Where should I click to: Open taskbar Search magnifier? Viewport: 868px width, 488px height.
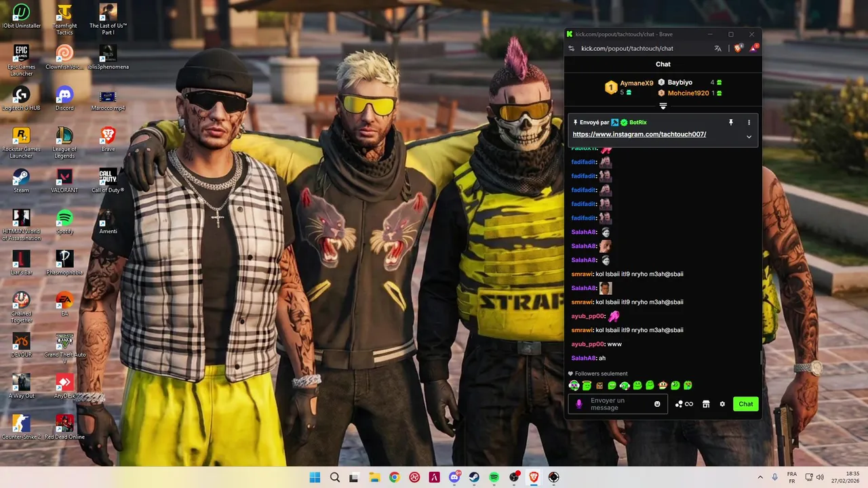[x=335, y=477]
